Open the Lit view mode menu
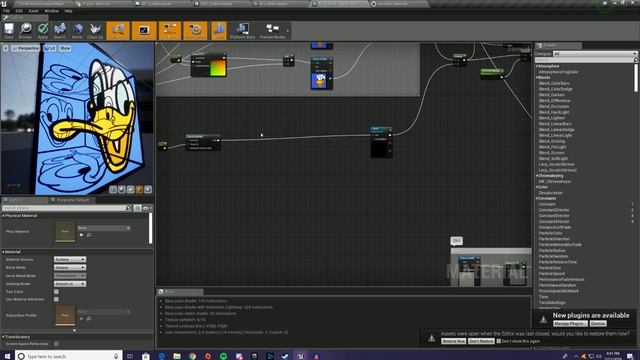 [49, 48]
